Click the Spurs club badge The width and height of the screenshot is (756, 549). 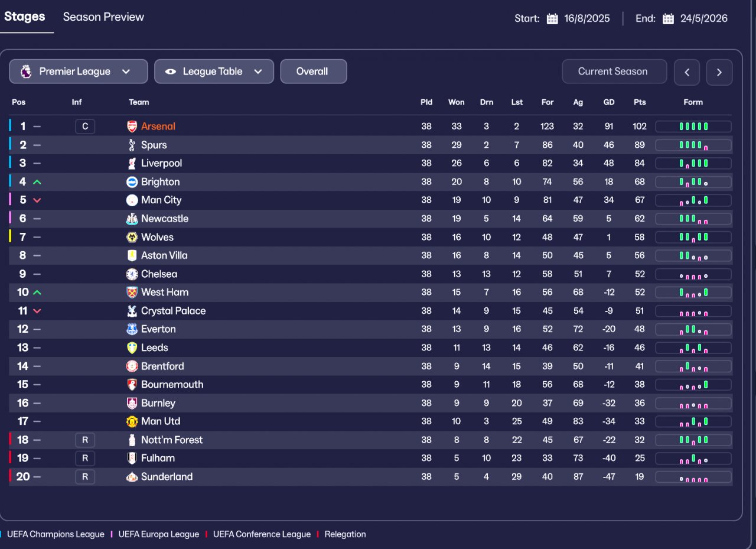point(132,145)
